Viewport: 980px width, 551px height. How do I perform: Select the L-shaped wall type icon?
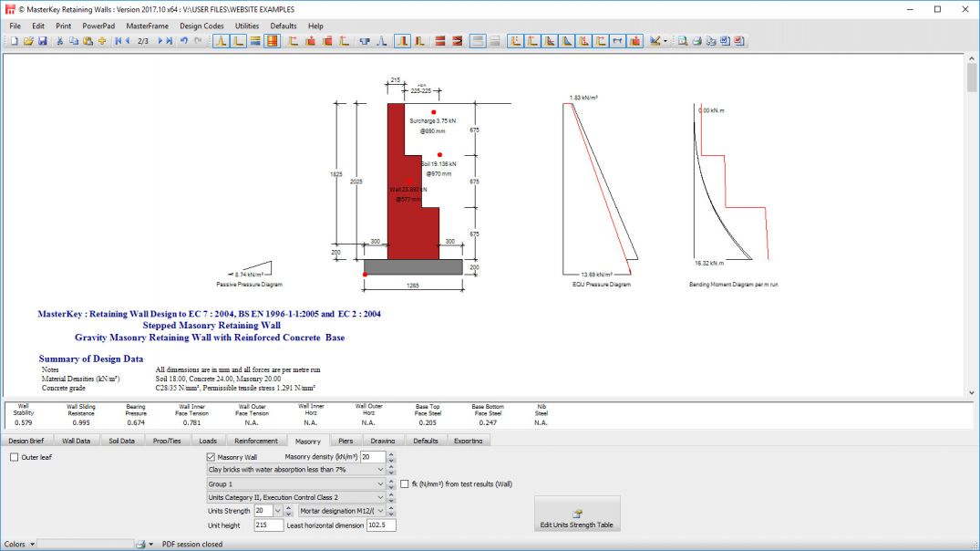click(238, 41)
